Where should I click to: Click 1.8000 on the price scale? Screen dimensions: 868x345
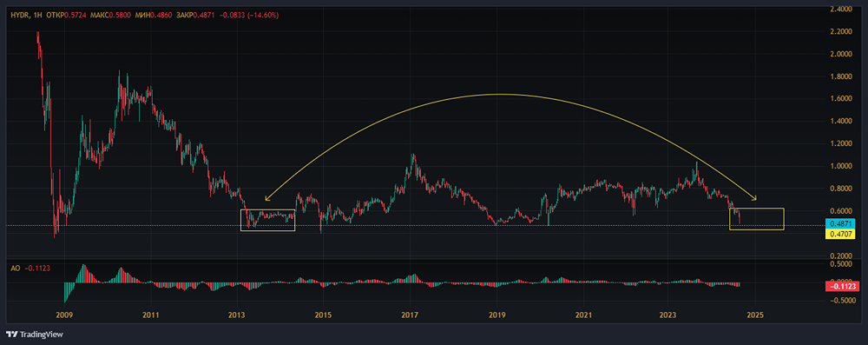tap(841, 76)
